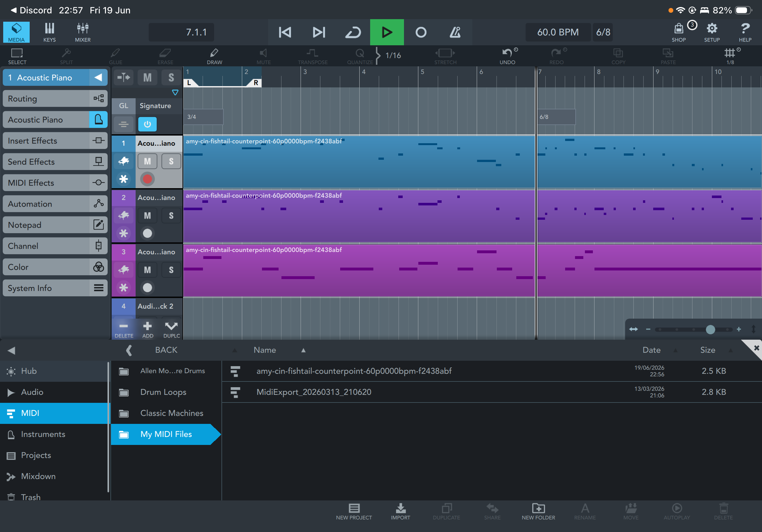Undo the last action
Viewport: 762px width, 532px height.
(507, 56)
